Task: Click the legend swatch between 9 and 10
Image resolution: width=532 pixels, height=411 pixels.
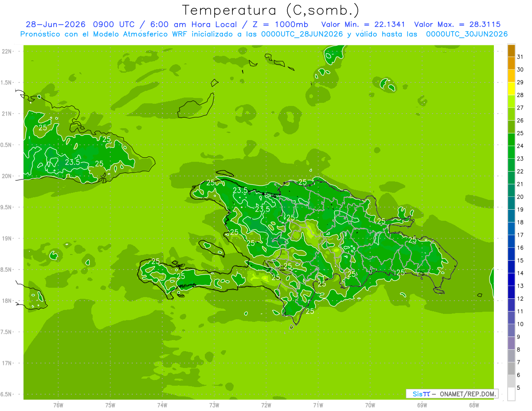Action: pyautogui.click(x=511, y=331)
